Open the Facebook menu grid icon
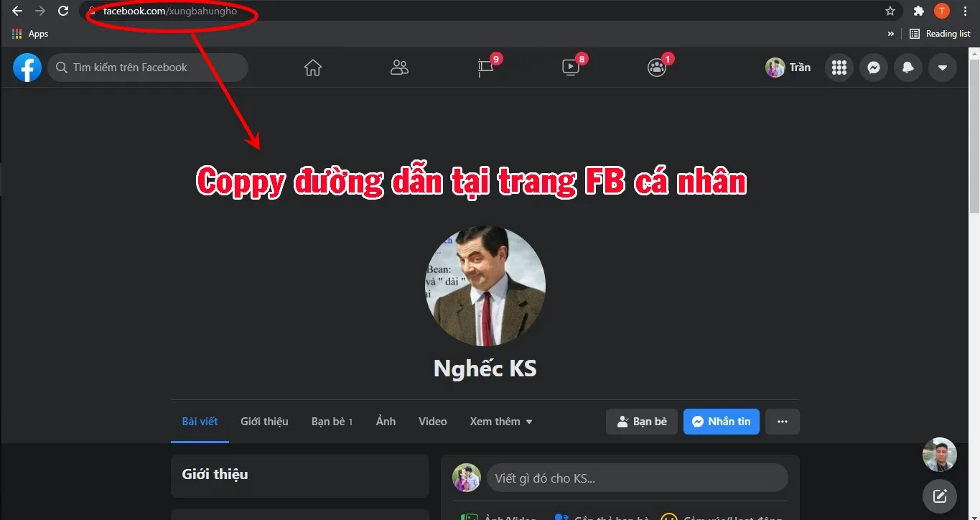Screen dimensions: 980x520 click(x=839, y=68)
